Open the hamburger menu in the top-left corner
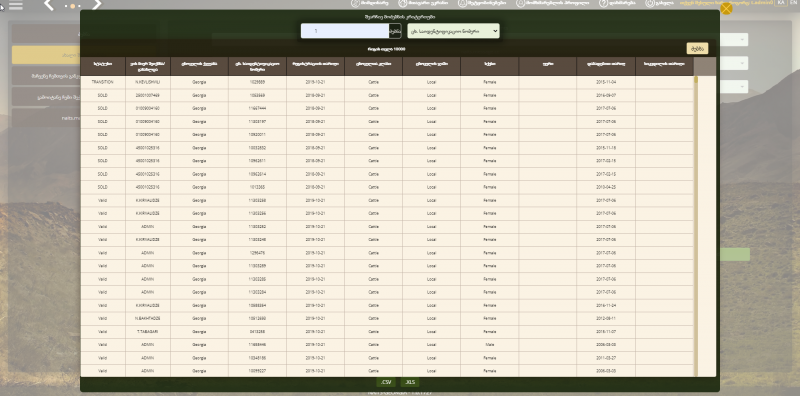Screen dimensions: 800x396 pos(16,5)
